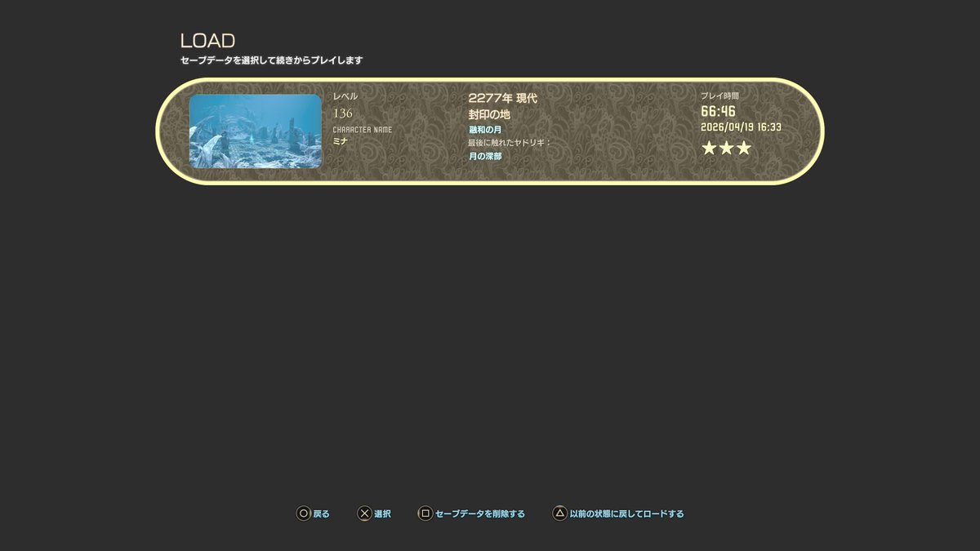This screenshot has width=980, height=551.
Task: Select the middle star icon on the save slot
Action: tap(725, 147)
